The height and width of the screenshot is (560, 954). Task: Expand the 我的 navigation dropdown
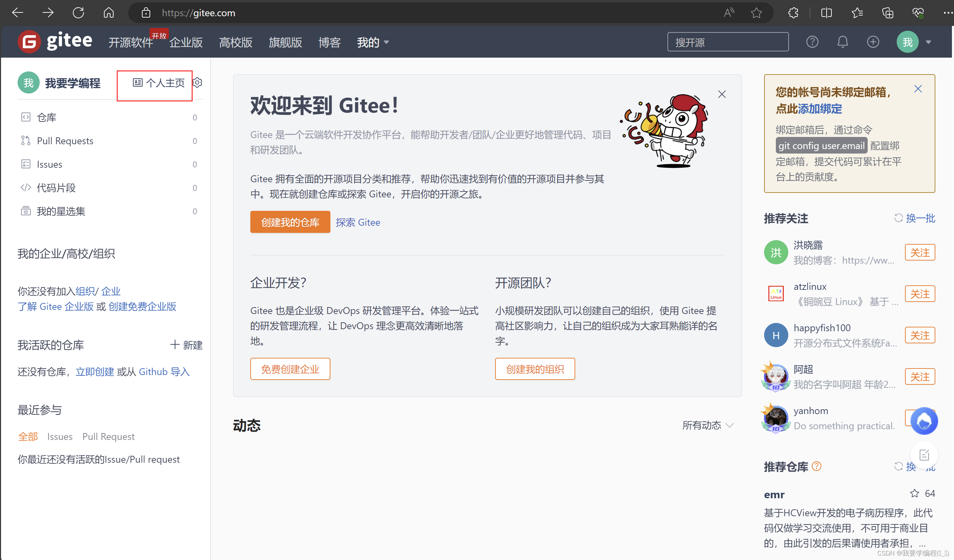373,42
